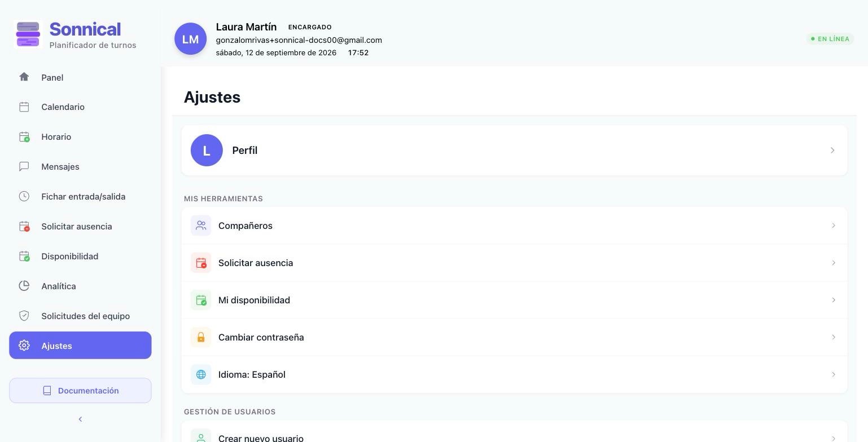Click the Ajustes page heading
868x442 pixels.
[212, 97]
